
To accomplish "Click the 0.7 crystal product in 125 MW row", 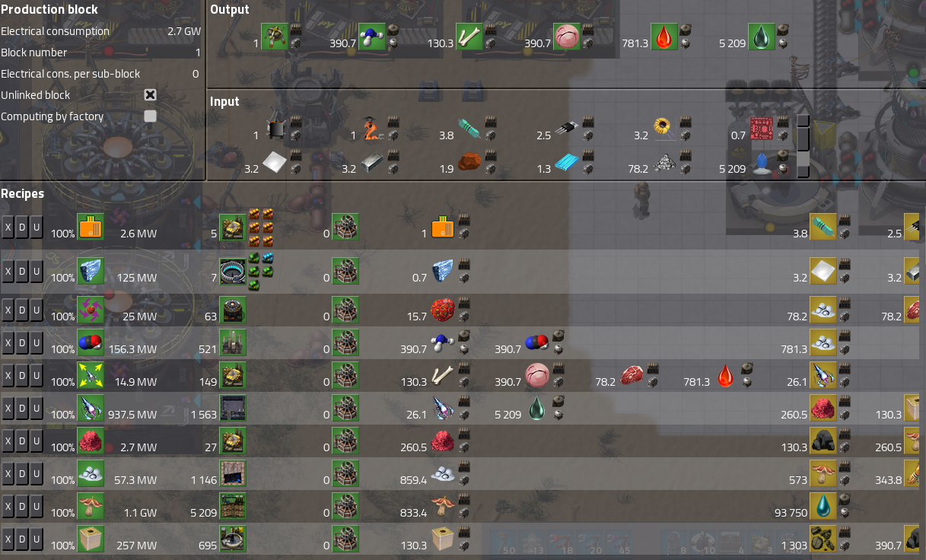I will pos(444,271).
